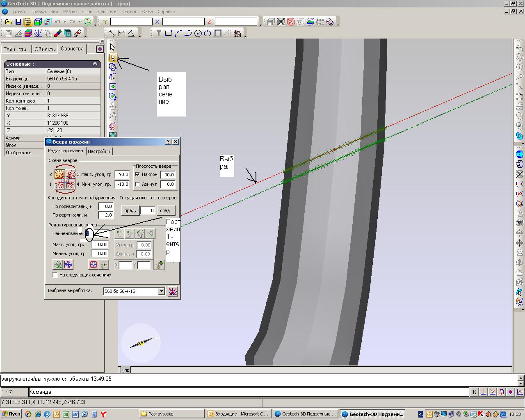The height and width of the screenshot is (420, 525).
Task: Select the rectangle drawing tool
Action: 168,33
